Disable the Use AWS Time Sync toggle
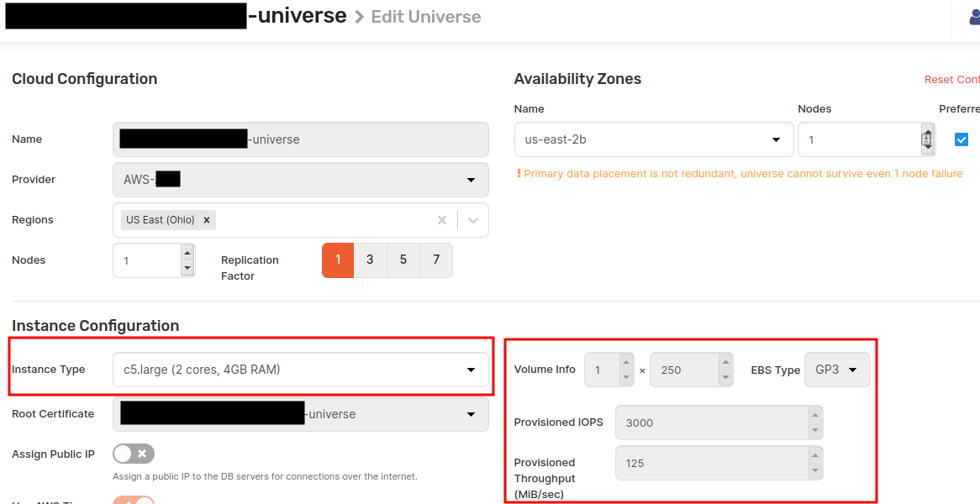Screen dimensions: 980x504 [133, 501]
